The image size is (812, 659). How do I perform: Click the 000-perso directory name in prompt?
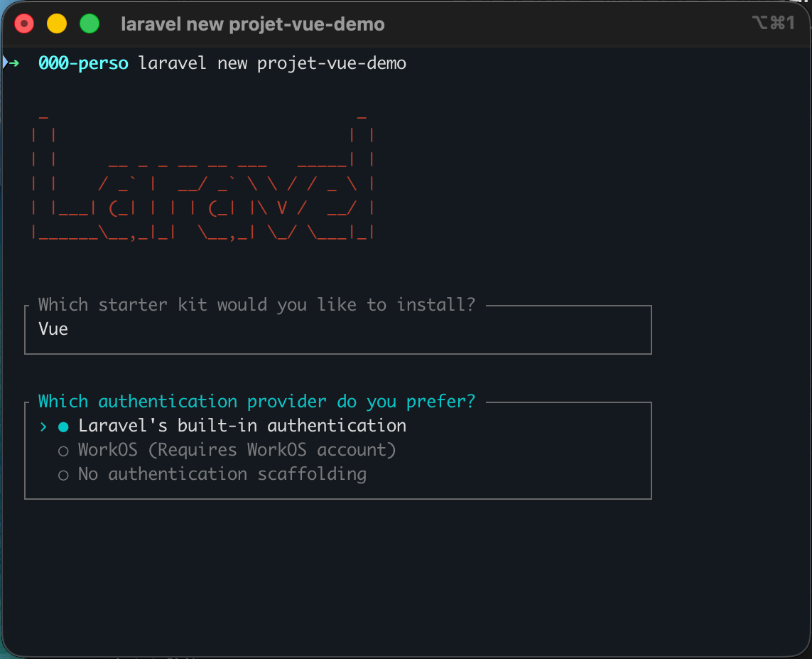(83, 63)
